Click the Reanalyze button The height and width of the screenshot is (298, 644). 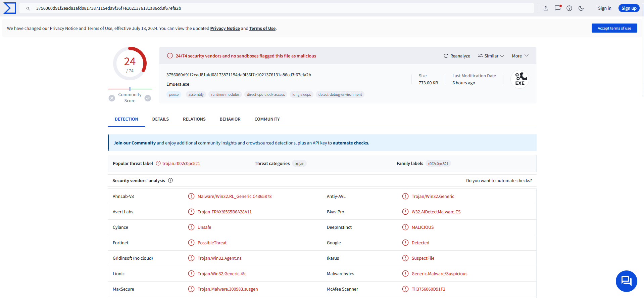[x=457, y=56]
